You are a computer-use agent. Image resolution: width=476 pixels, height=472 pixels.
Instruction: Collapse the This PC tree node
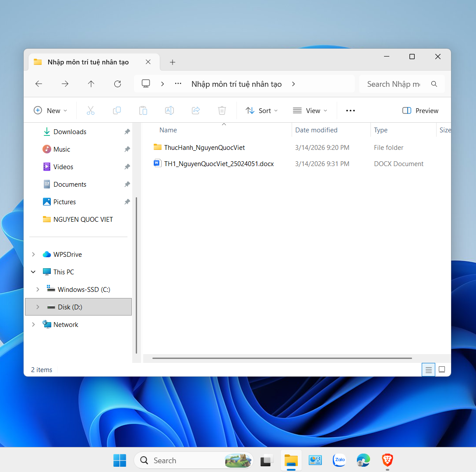point(33,272)
